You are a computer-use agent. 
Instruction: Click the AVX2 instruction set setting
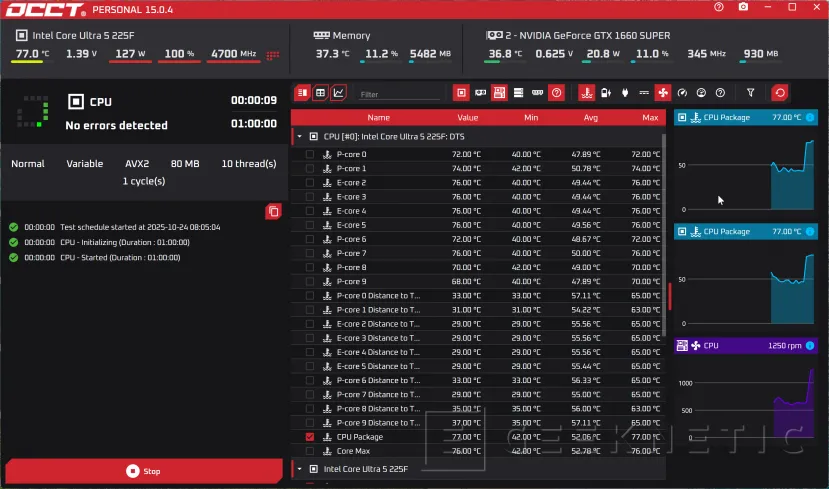click(138, 164)
